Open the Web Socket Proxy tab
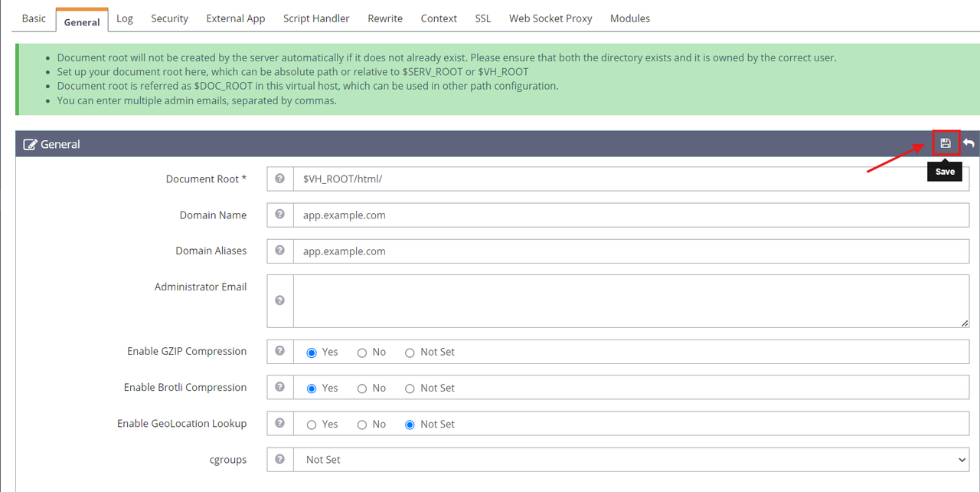Screen dimensions: 980x492 tap(550, 18)
